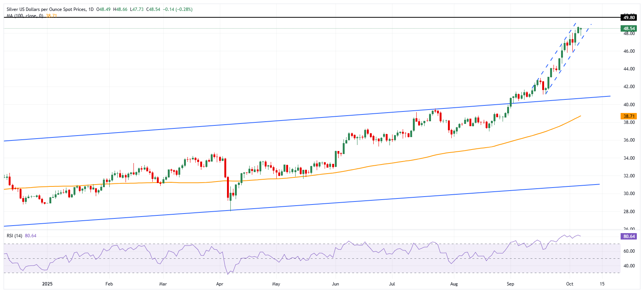This screenshot has width=644, height=293.
Task: Click the orange 38.71 moving average tag
Action: 629,116
